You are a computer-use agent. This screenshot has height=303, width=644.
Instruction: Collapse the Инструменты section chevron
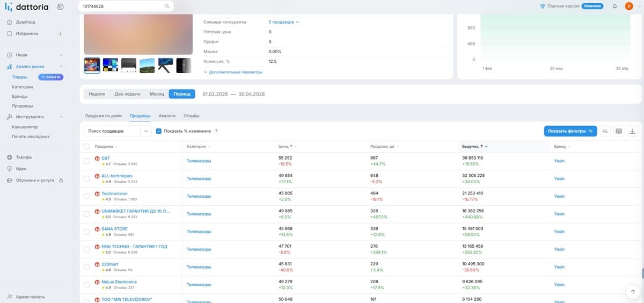tap(61, 117)
